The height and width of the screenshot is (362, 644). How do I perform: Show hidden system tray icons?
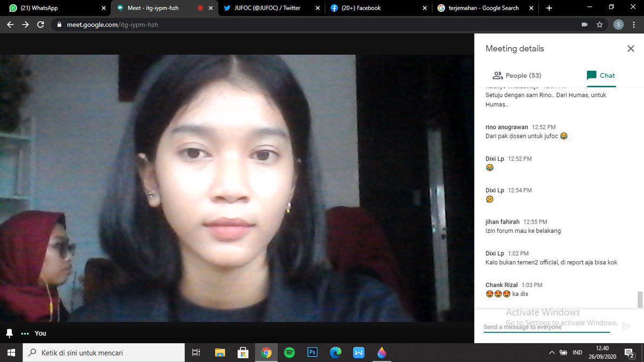pos(552,353)
